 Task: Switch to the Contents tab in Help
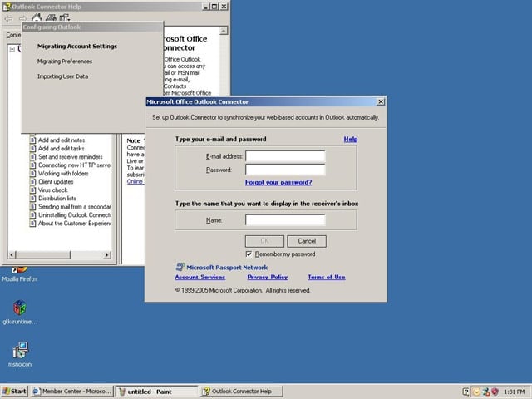pyautogui.click(x=13, y=35)
